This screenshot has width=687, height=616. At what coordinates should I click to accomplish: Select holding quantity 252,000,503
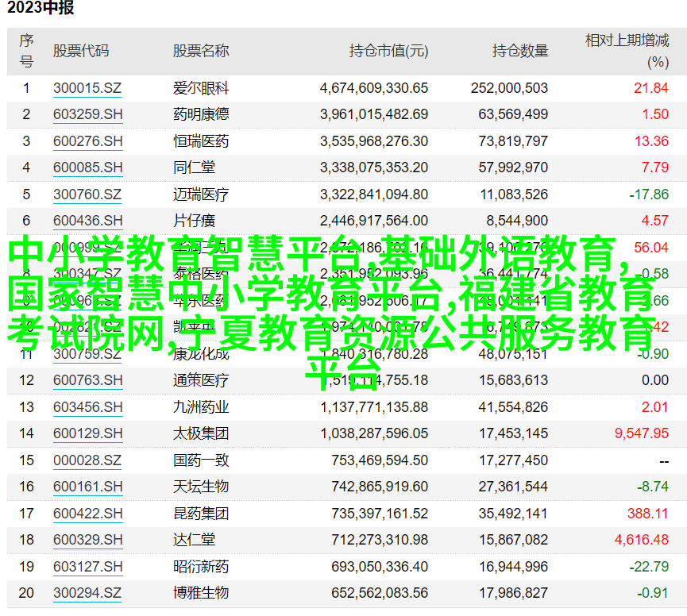click(509, 88)
